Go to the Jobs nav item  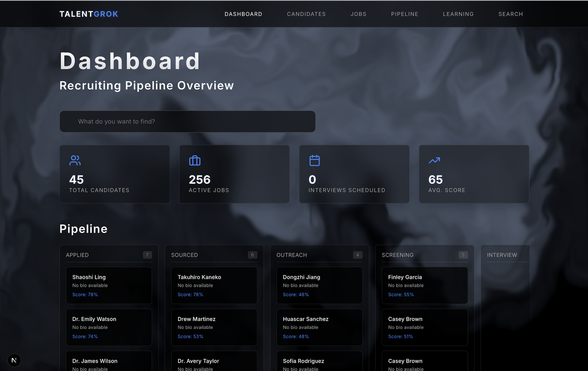358,14
